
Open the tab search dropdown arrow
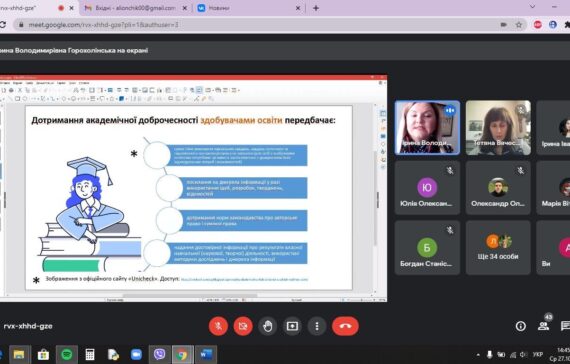532,7
